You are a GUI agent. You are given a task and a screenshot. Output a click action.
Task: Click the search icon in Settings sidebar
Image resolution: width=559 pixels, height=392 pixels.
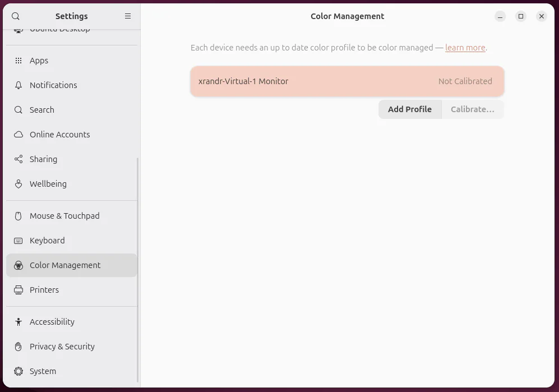pyautogui.click(x=16, y=16)
